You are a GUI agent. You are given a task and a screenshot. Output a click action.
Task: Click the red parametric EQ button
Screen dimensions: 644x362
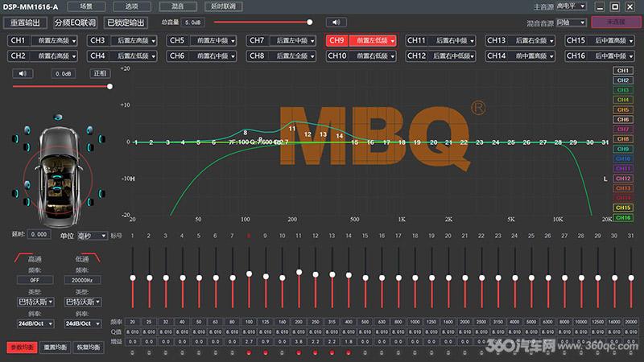click(22, 348)
